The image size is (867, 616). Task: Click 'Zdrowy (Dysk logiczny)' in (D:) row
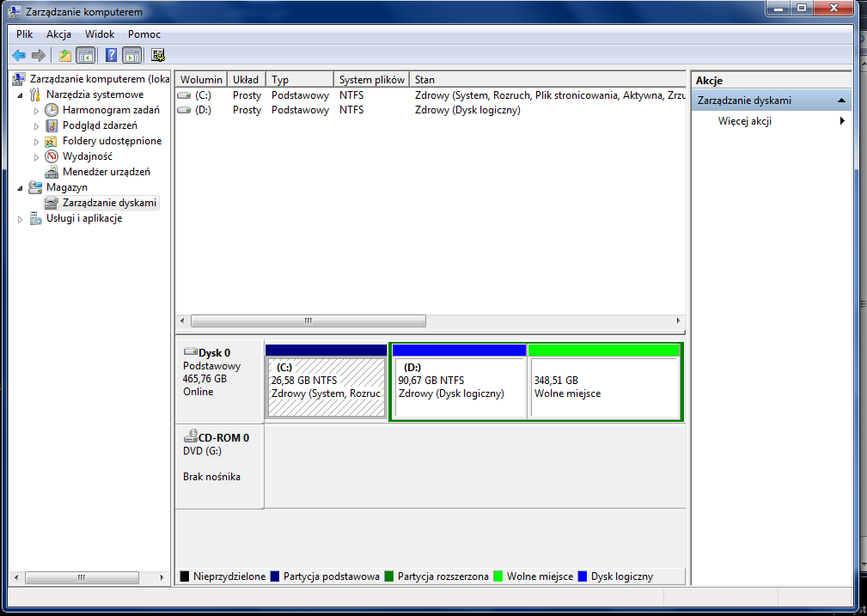pyautogui.click(x=467, y=110)
